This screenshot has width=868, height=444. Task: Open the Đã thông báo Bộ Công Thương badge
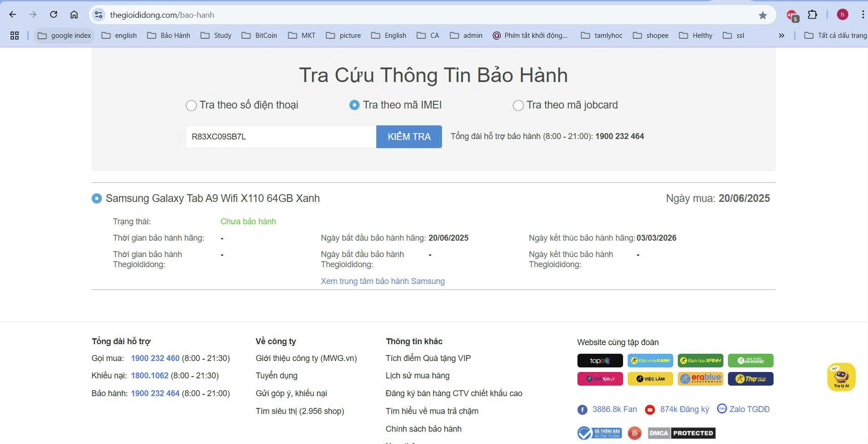[599, 433]
